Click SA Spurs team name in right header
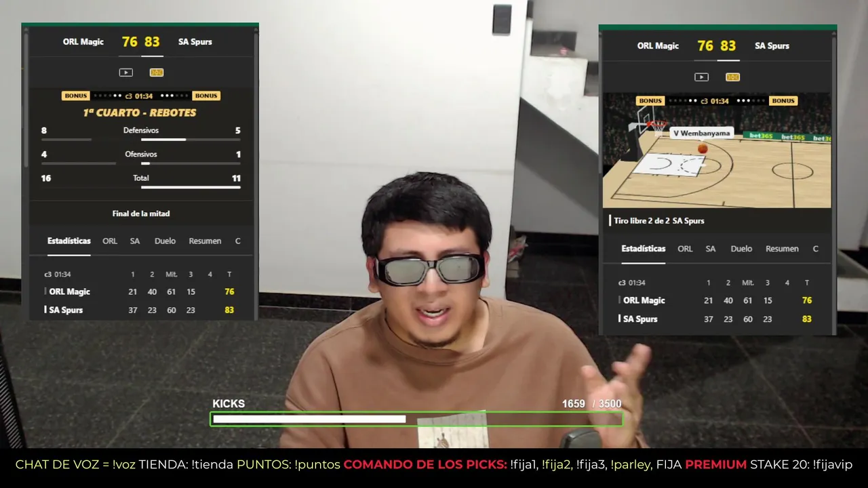 [772, 46]
